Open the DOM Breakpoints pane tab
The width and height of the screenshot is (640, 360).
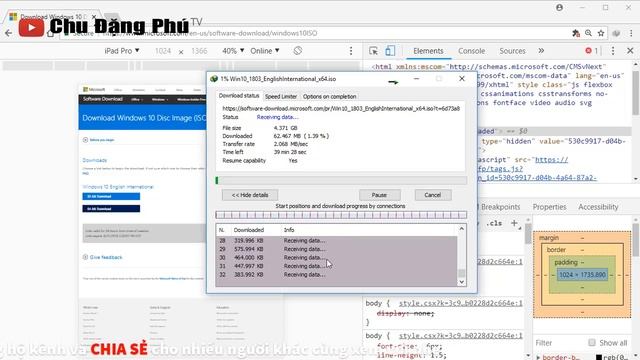(500, 207)
